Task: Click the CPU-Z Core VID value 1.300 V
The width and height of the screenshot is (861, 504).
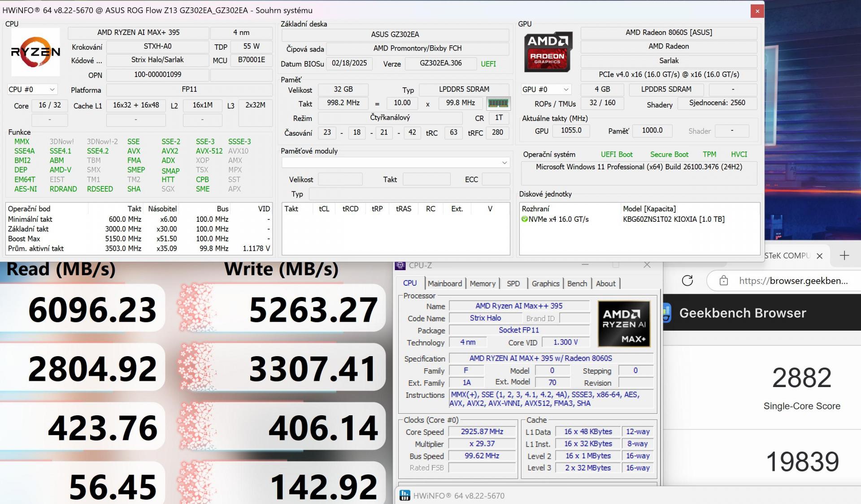Action: [565, 342]
